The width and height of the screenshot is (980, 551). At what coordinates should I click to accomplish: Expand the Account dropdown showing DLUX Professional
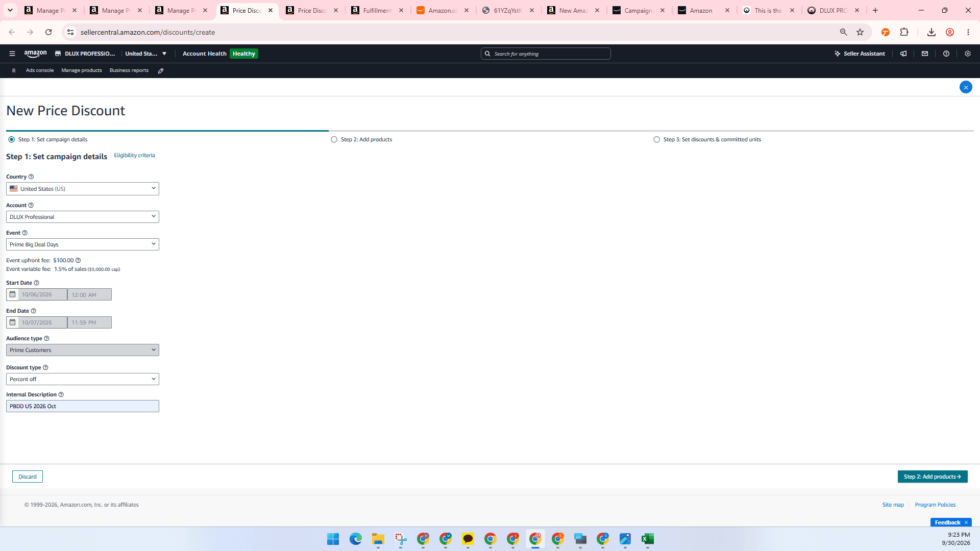pos(83,217)
